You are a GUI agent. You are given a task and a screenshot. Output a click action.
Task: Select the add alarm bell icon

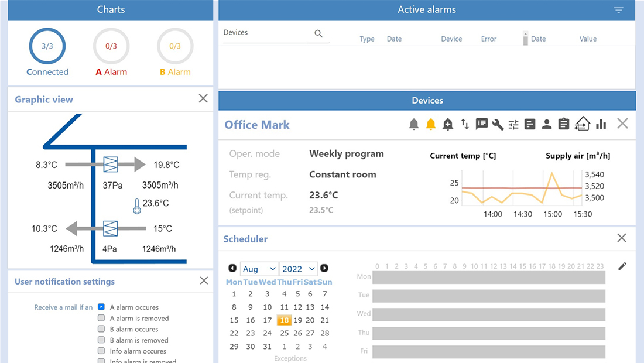[x=448, y=124]
